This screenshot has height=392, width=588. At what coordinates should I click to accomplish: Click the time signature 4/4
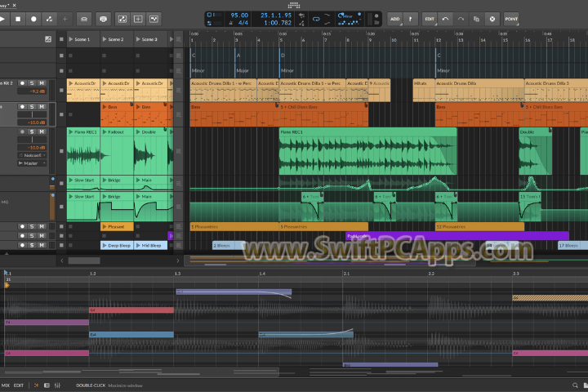tap(243, 23)
